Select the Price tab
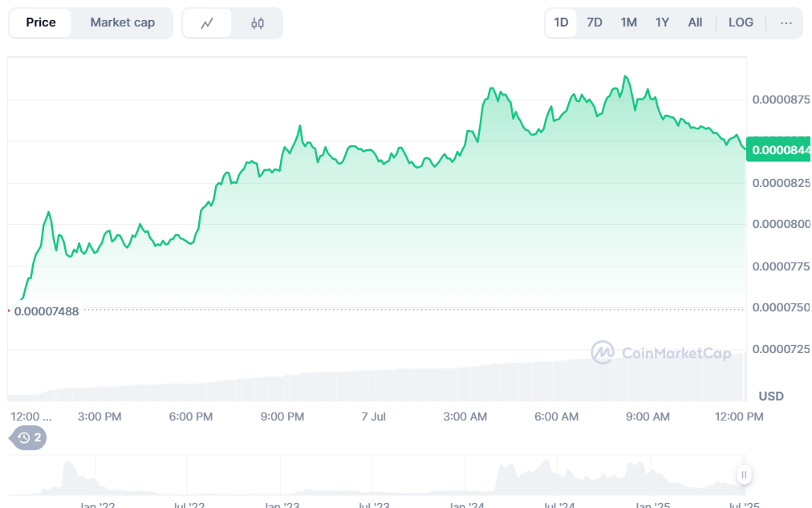 click(41, 22)
